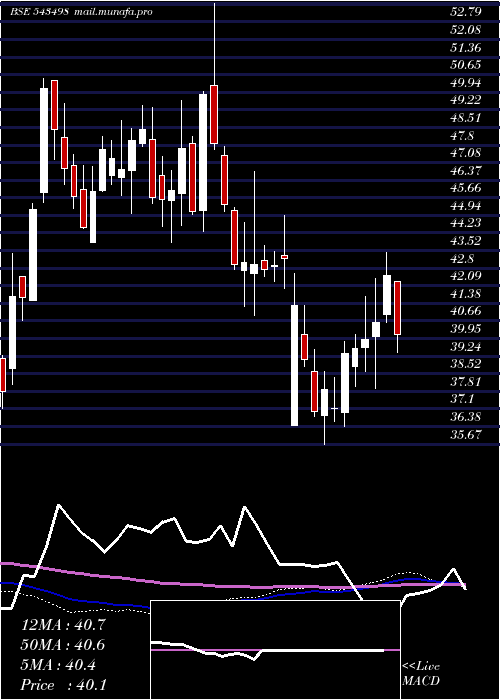Click the 'BSE 543498 mail.munafa.pro' header text
The width and height of the screenshot is (500, 700).
coord(81,12)
